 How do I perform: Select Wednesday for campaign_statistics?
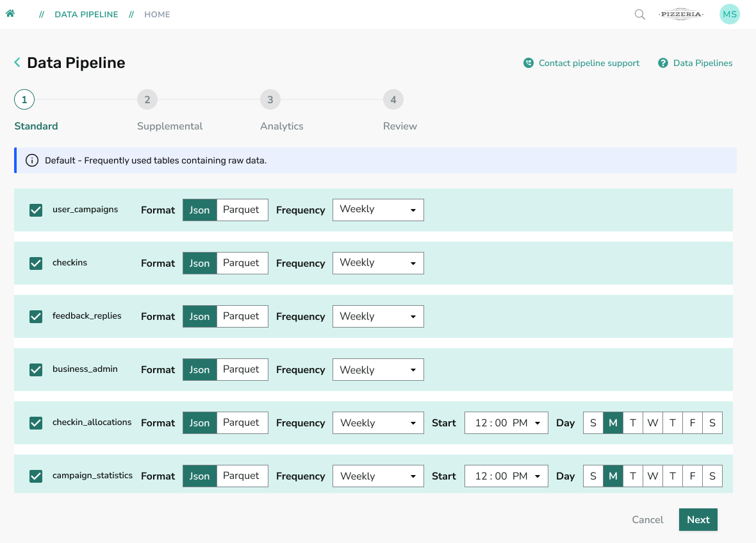652,476
